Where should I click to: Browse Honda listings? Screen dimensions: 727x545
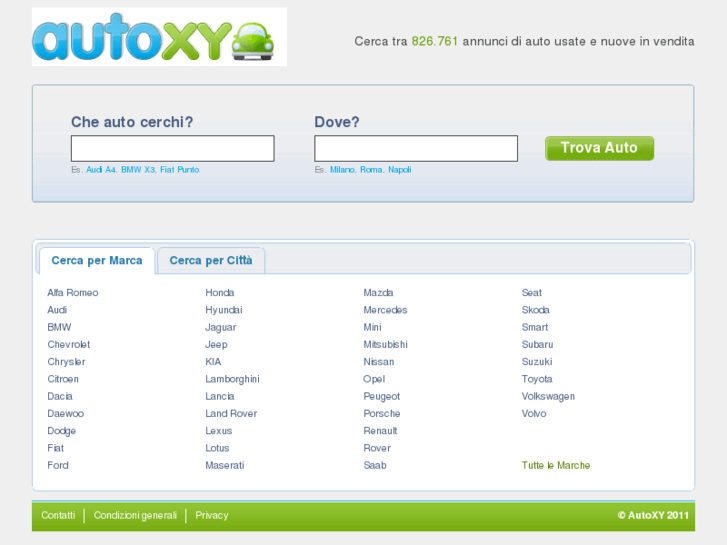pos(220,293)
